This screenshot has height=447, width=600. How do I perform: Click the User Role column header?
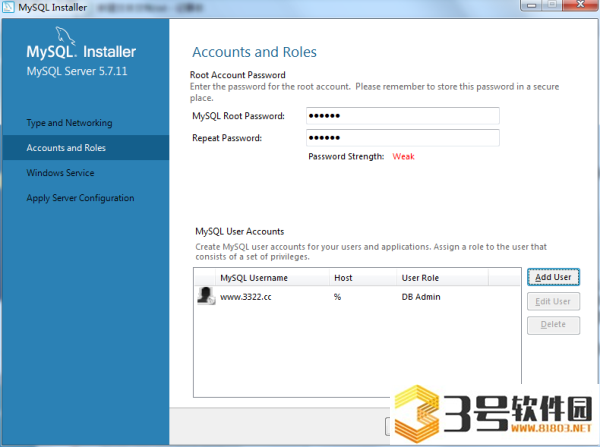tap(442, 278)
